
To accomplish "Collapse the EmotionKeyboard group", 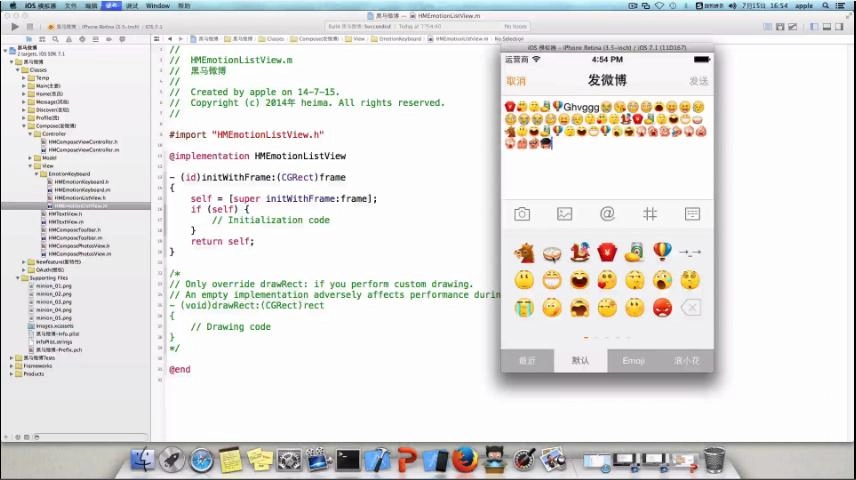I will [37, 174].
